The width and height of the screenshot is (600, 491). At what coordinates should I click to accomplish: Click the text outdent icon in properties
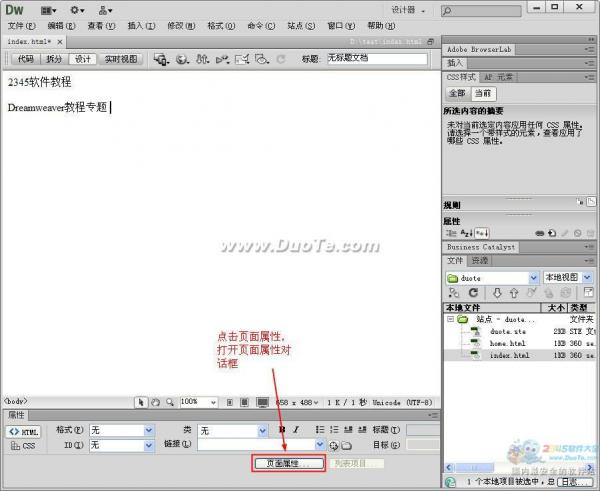(348, 430)
